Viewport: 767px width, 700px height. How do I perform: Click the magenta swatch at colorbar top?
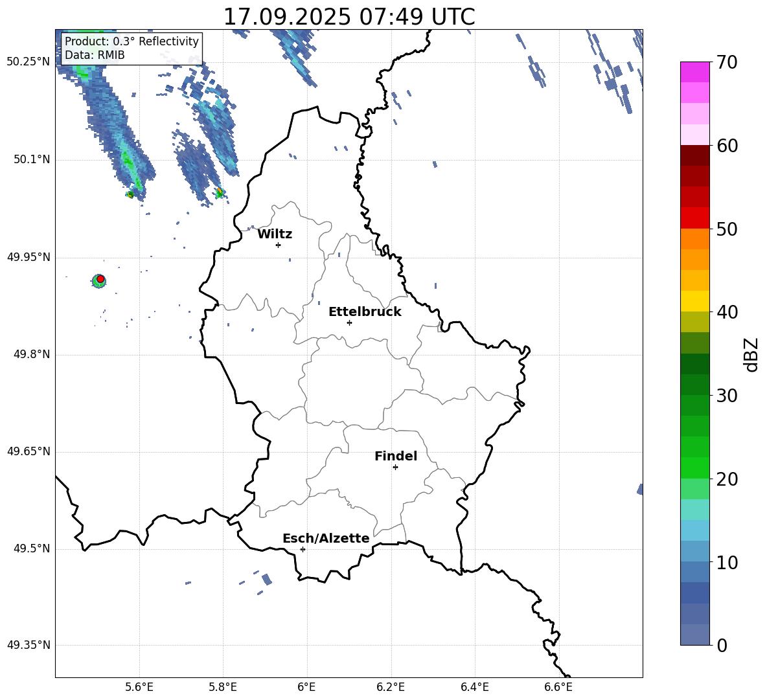(694, 72)
